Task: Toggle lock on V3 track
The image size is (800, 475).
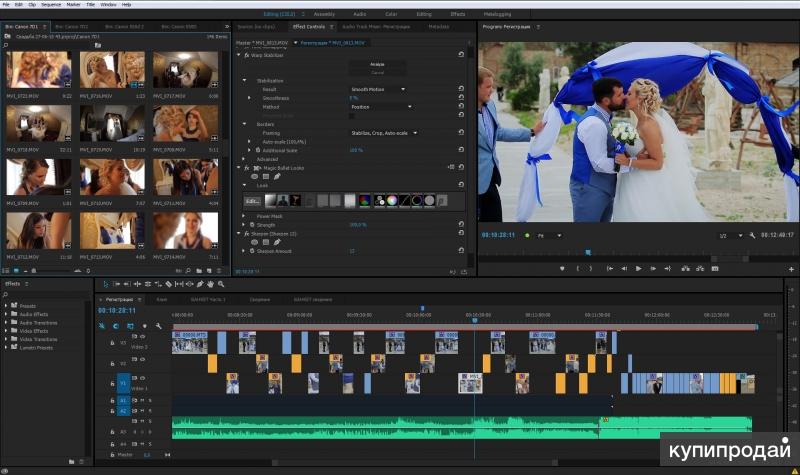Action: point(112,343)
